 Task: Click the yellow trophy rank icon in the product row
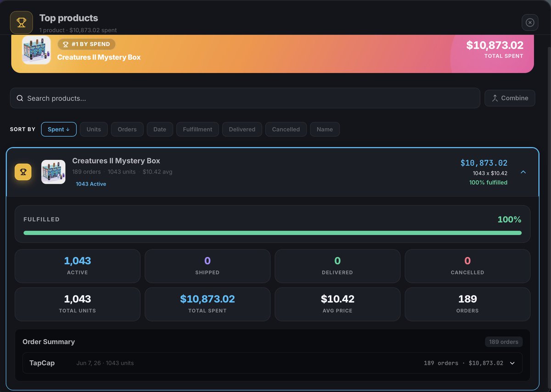coord(23,172)
